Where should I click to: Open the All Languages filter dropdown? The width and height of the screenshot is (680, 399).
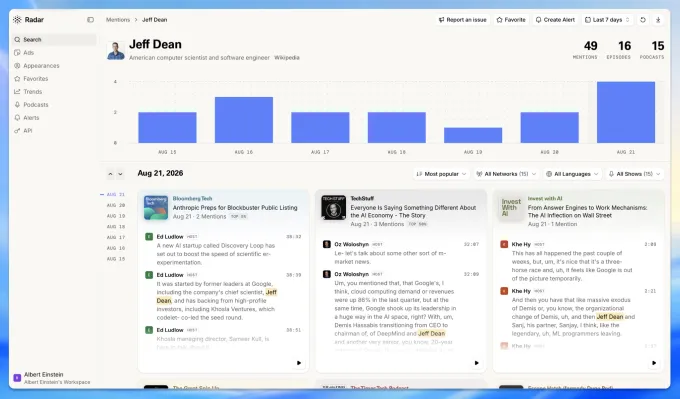tap(572, 174)
